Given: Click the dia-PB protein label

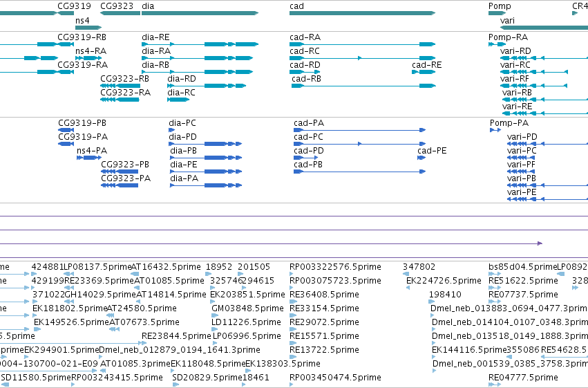Looking at the screenshot, I should (184, 151).
